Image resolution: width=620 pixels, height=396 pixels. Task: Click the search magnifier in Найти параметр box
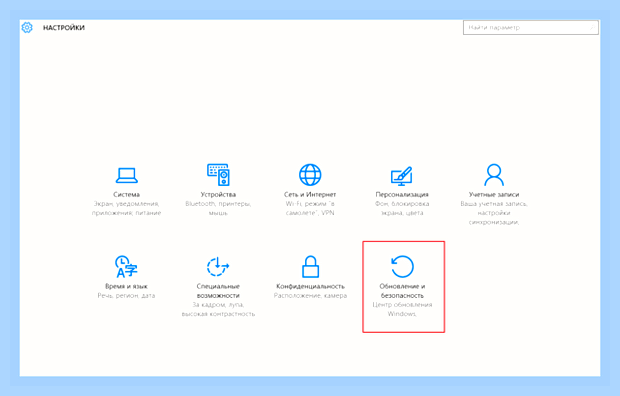tap(592, 28)
